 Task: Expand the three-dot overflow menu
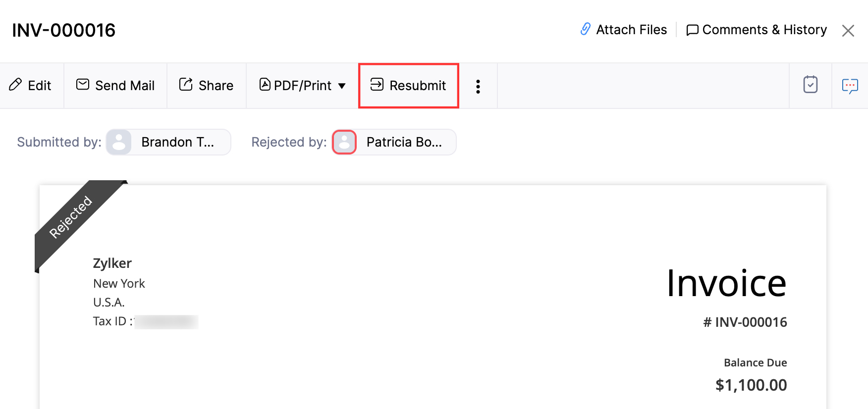tap(478, 86)
